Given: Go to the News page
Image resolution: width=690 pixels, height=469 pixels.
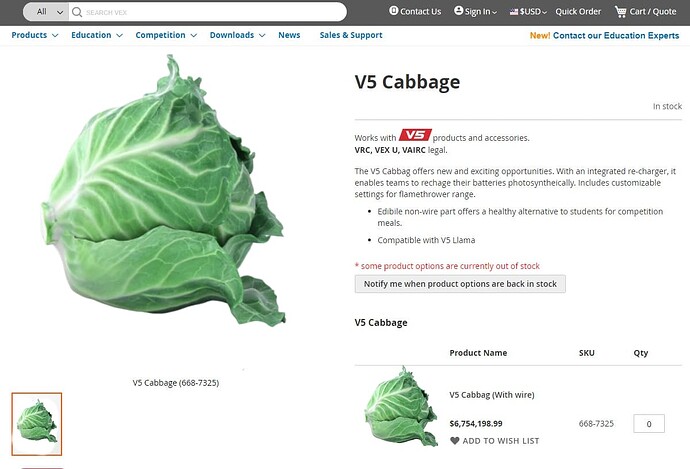Looking at the screenshot, I should tap(289, 35).
